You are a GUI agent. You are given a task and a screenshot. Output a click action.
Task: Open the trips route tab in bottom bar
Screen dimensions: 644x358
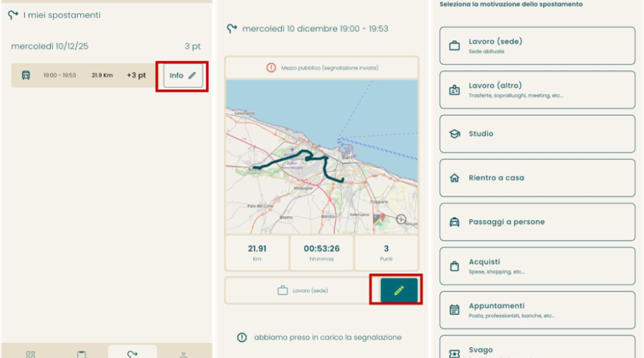tap(132, 353)
